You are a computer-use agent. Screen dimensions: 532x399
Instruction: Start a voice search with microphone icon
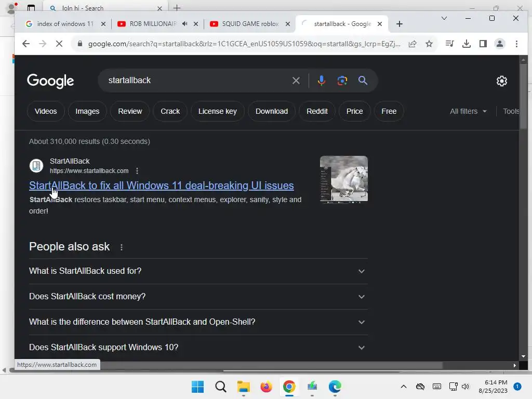tap(321, 81)
